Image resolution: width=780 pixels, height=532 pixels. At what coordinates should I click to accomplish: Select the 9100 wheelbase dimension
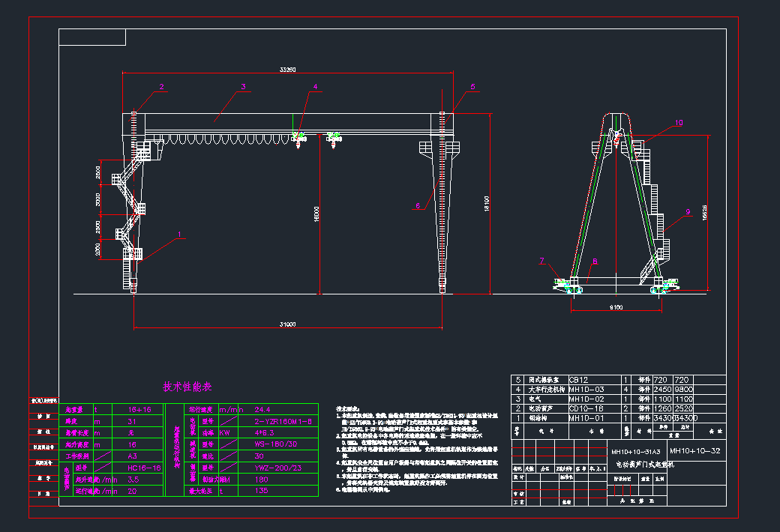point(615,306)
